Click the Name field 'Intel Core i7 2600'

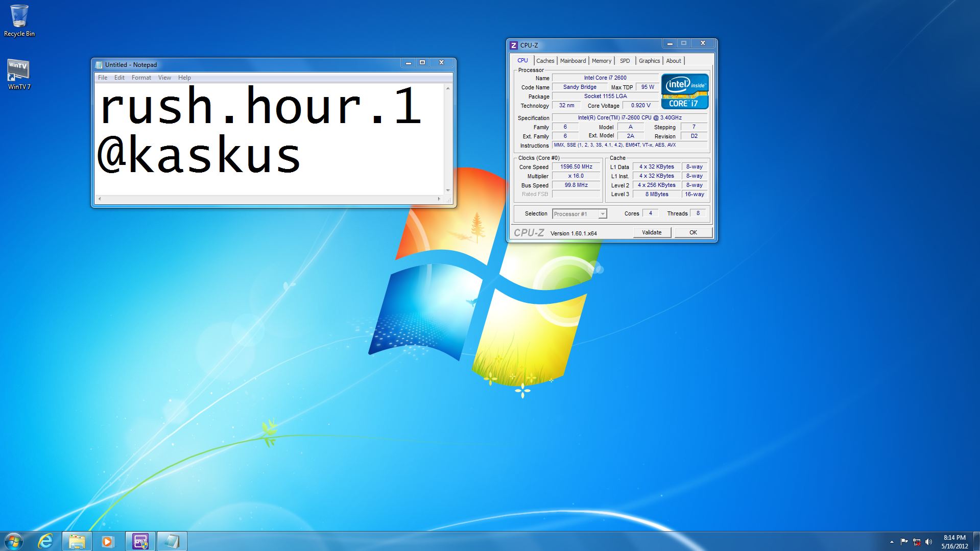coord(605,78)
